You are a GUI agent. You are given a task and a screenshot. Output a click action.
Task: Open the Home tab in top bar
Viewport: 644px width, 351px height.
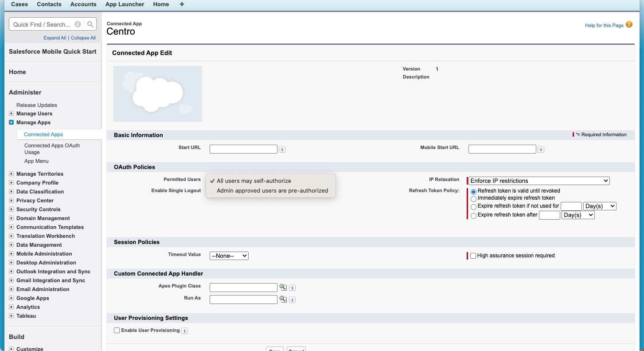point(161,4)
